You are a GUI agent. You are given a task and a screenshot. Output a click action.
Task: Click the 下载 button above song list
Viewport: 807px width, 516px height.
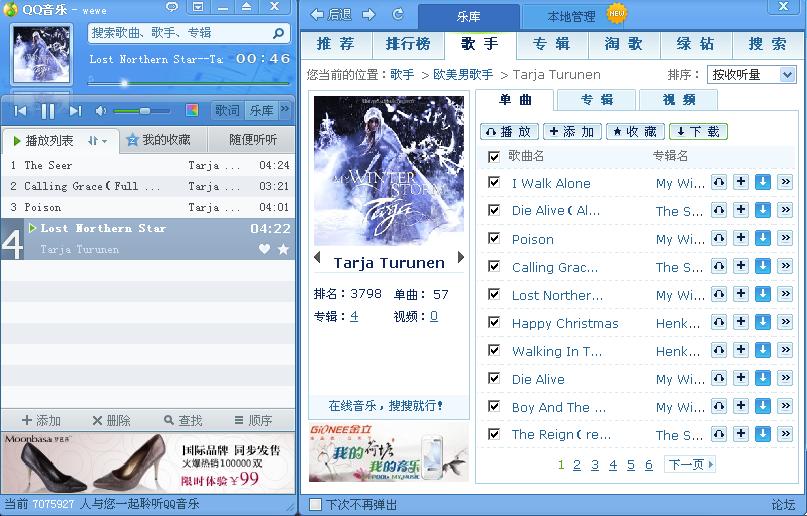698,132
